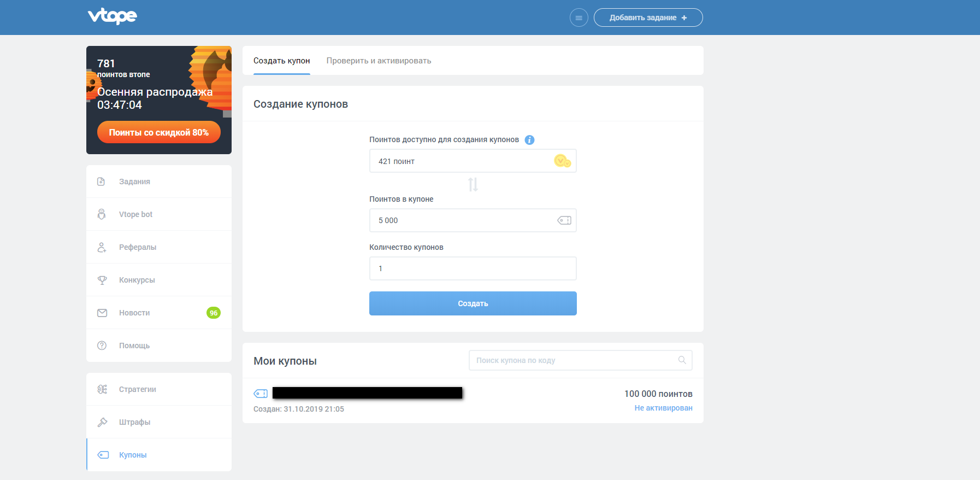Open "Vtope bot" sidebar item
The height and width of the screenshot is (480, 980).
135,214
